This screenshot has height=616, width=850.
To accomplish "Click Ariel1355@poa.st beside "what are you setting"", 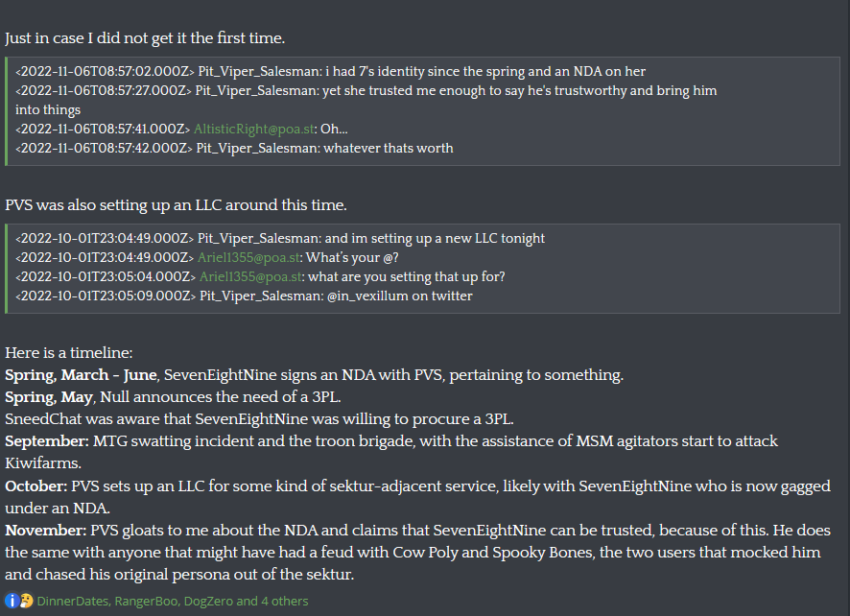I will [249, 276].
